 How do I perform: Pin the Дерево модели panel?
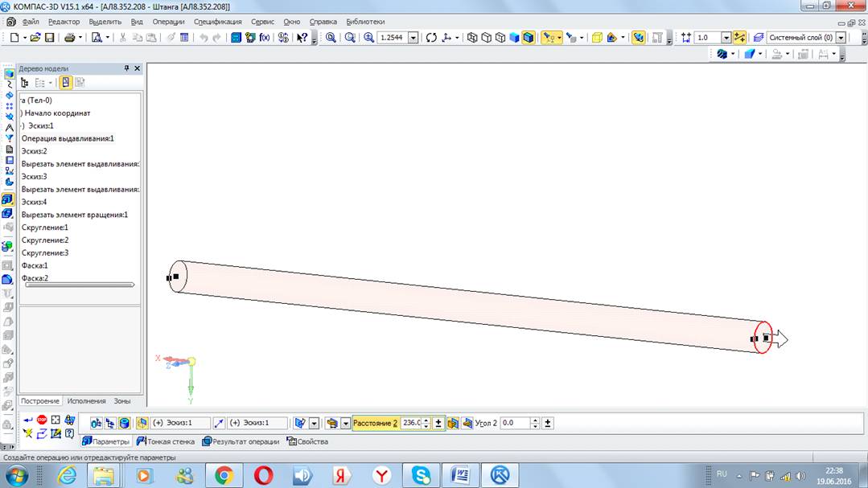[126, 69]
